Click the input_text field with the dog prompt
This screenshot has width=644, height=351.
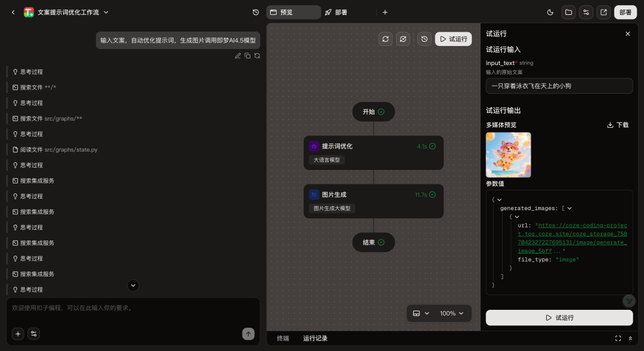559,86
